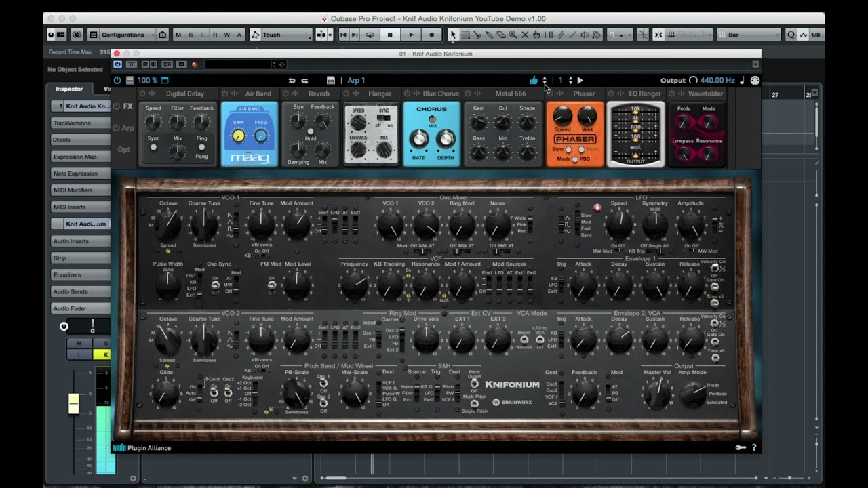Toggle Phaser effect power
Image resolution: width=868 pixels, height=488 pixels.
coord(550,94)
